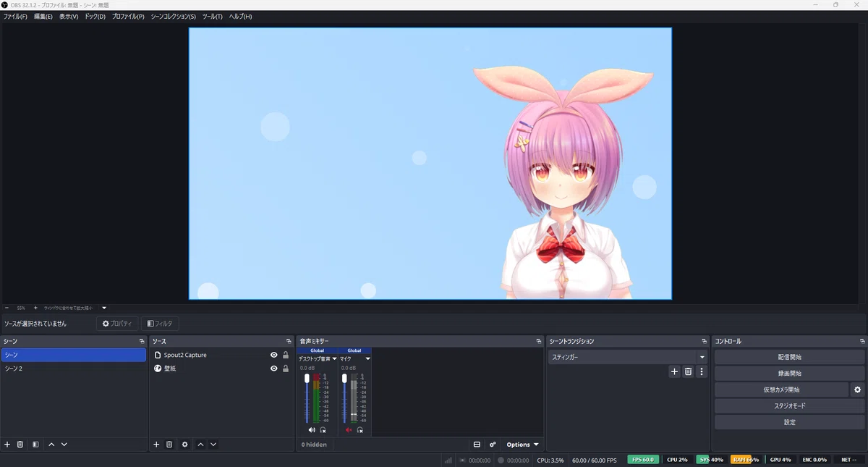Float the Sources dock panel
The height and width of the screenshot is (467, 868).
click(289, 341)
